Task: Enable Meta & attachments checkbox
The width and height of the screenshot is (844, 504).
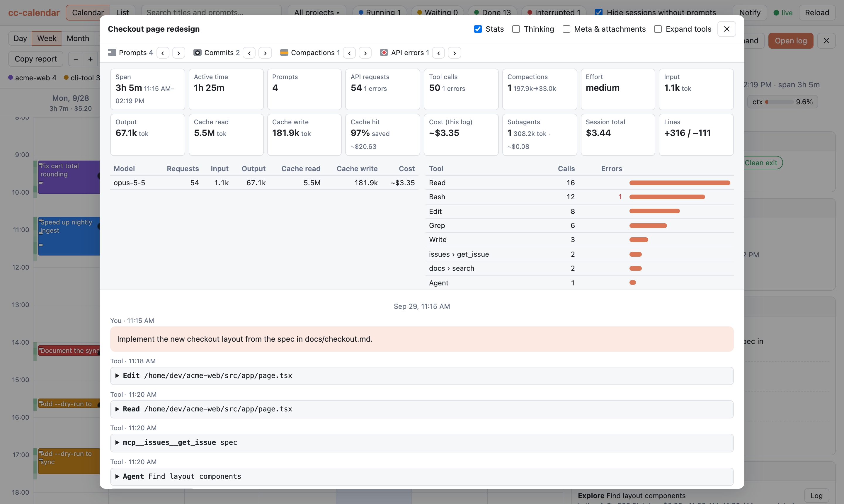Action: (x=566, y=29)
